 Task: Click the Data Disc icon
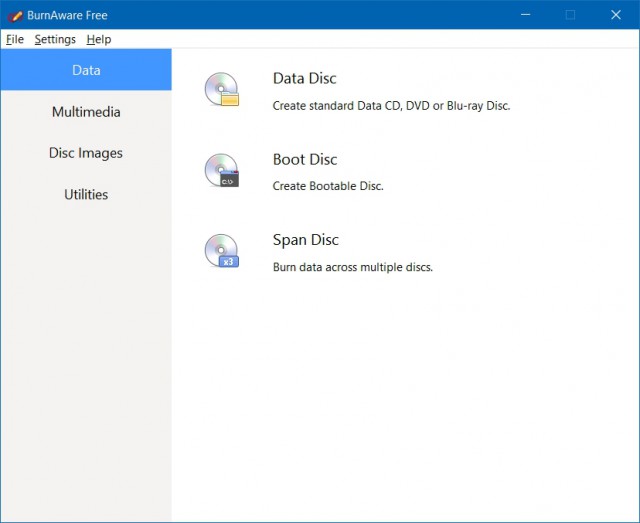pyautogui.click(x=222, y=89)
